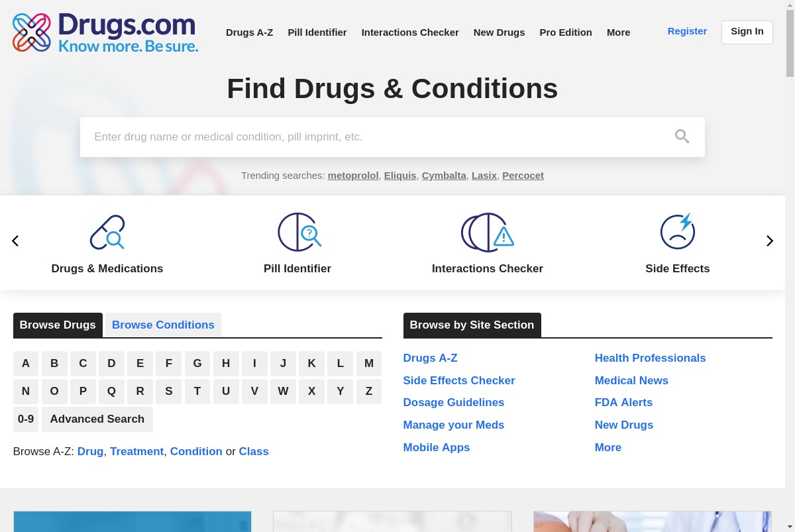The width and height of the screenshot is (795, 532).
Task: Open Pro Edition in top navigation
Action: 566,32
